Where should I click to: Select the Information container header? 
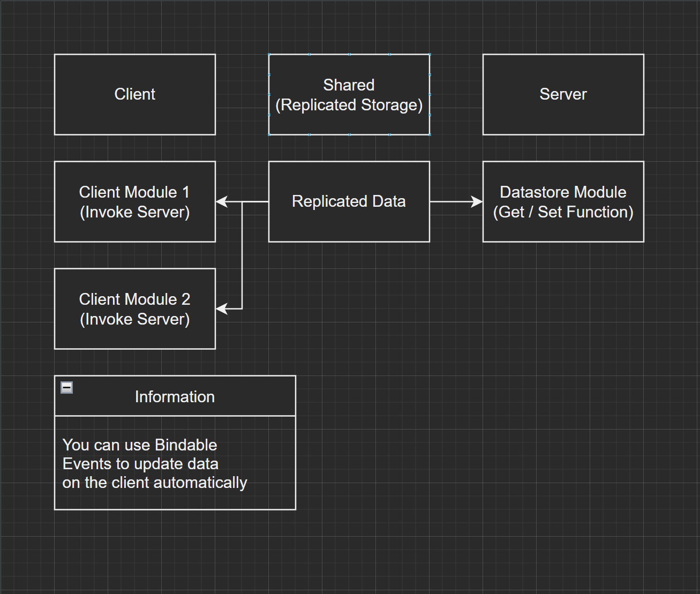175,396
